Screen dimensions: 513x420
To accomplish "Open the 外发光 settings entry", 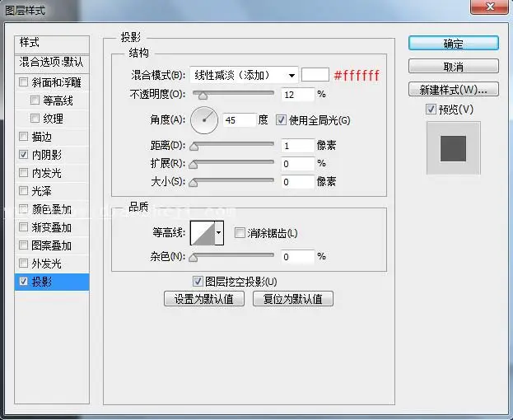I will (46, 264).
